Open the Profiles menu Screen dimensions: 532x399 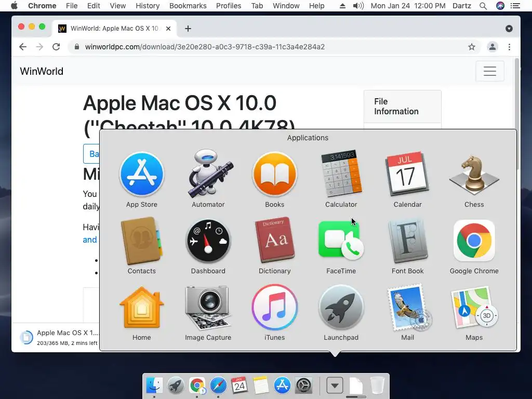point(229,6)
